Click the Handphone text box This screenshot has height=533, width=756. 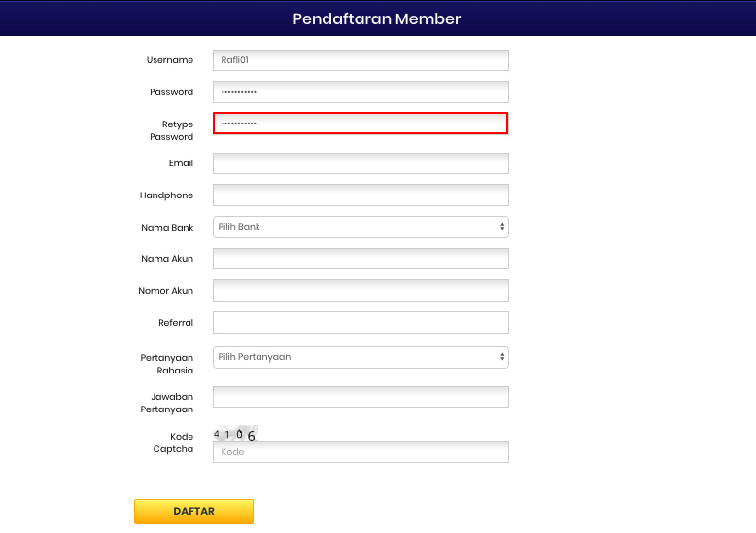[361, 195]
